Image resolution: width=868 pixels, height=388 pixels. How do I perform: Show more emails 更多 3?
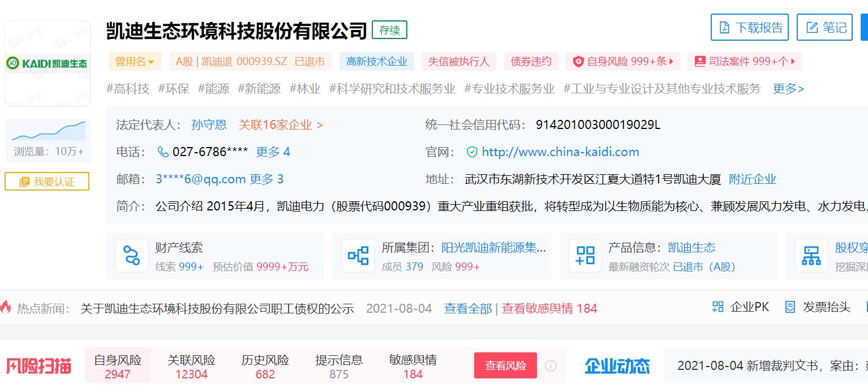click(x=267, y=179)
